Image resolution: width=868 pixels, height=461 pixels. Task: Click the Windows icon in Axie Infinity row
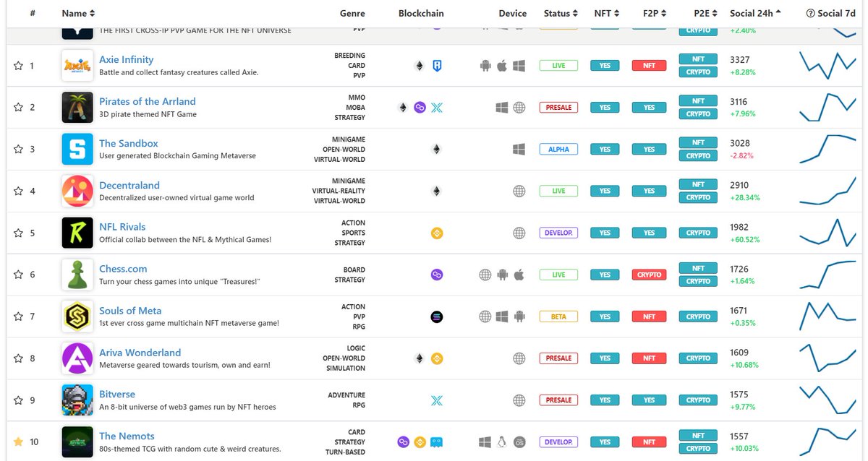(x=519, y=66)
